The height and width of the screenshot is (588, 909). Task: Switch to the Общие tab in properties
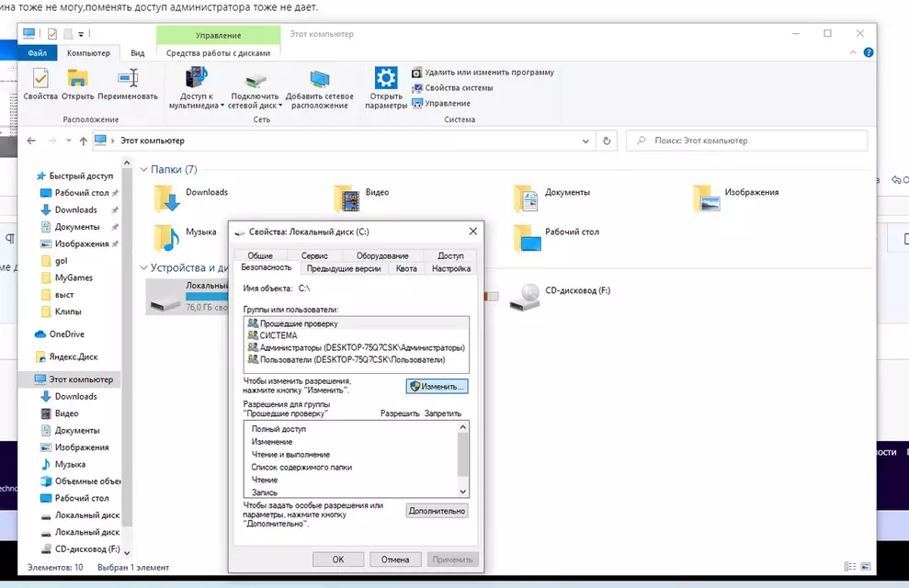pyautogui.click(x=260, y=255)
